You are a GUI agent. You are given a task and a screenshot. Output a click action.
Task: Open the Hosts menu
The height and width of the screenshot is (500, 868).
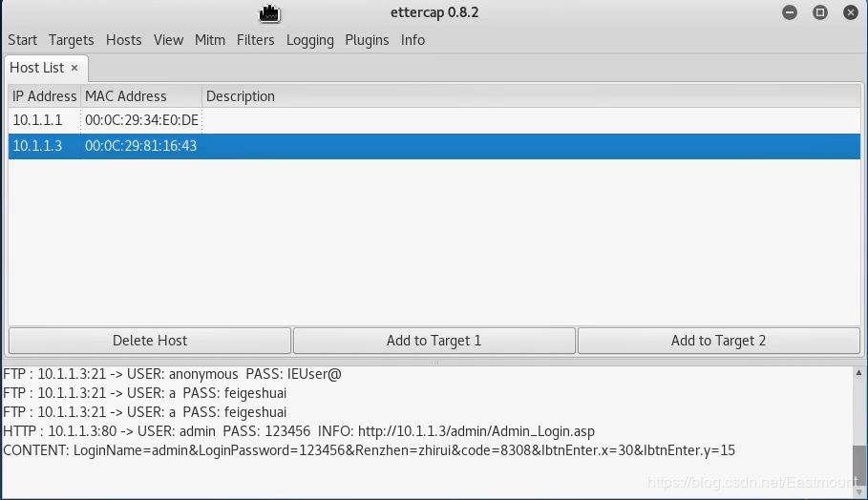124,40
